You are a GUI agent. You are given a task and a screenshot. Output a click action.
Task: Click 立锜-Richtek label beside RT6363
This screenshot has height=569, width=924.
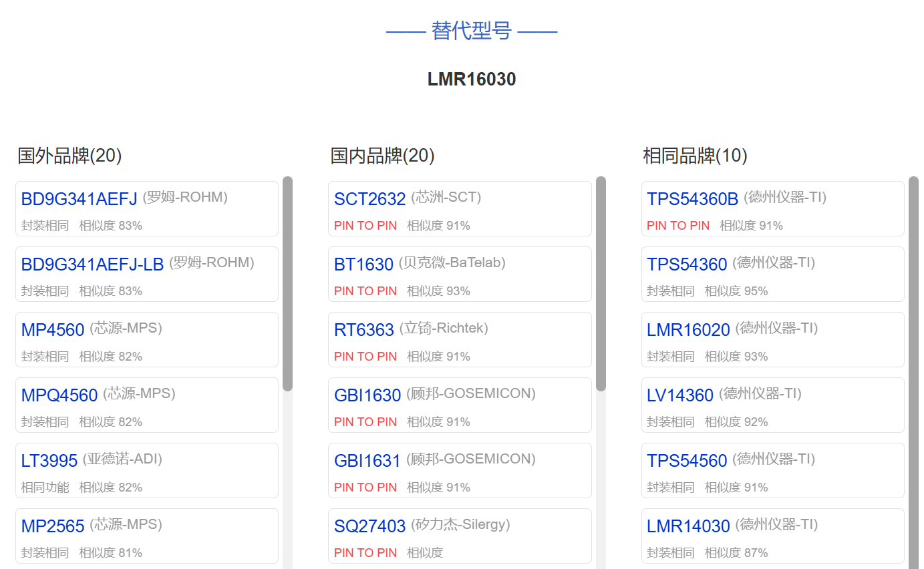click(x=444, y=328)
